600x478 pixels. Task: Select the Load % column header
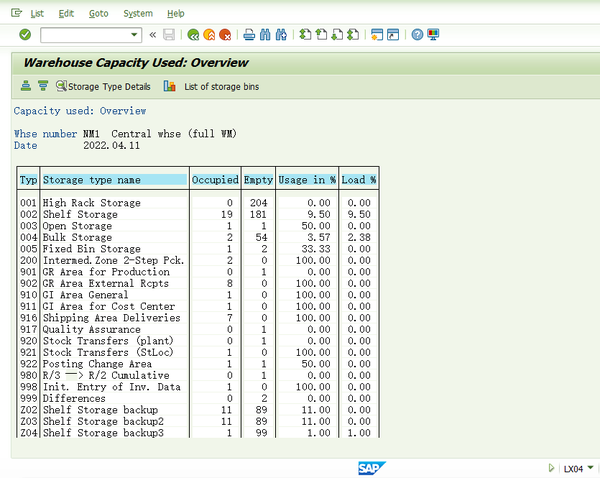point(359,180)
